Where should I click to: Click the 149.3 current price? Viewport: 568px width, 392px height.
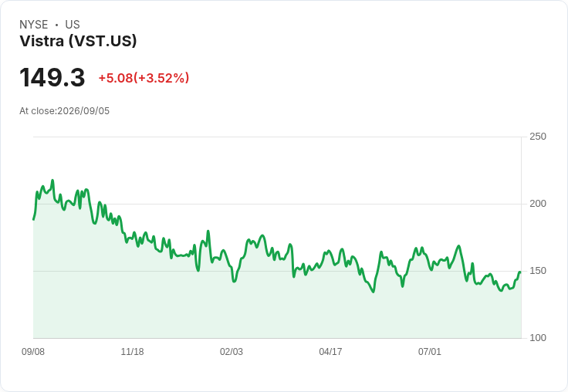[52, 77]
